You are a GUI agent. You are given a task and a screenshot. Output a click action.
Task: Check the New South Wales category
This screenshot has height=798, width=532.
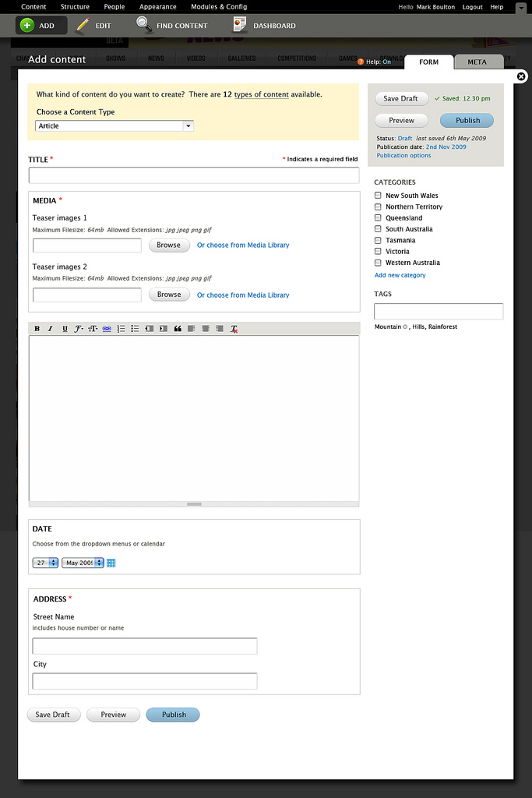click(x=378, y=196)
